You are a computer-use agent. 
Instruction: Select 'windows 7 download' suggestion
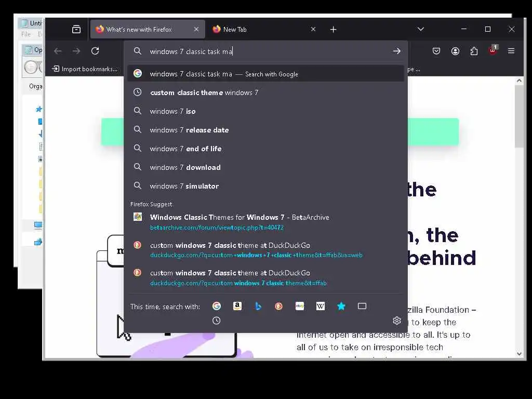click(x=265, y=167)
